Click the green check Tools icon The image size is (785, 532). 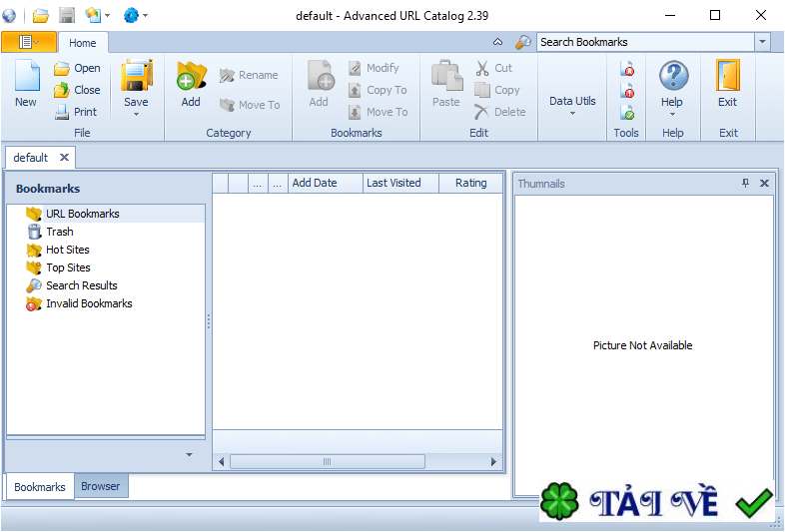tap(627, 113)
